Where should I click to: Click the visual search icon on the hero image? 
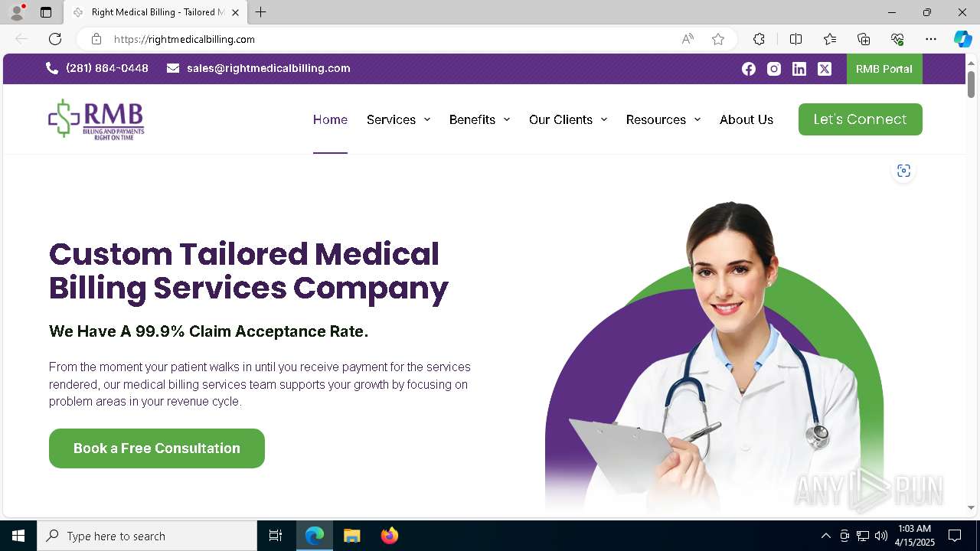tap(904, 171)
